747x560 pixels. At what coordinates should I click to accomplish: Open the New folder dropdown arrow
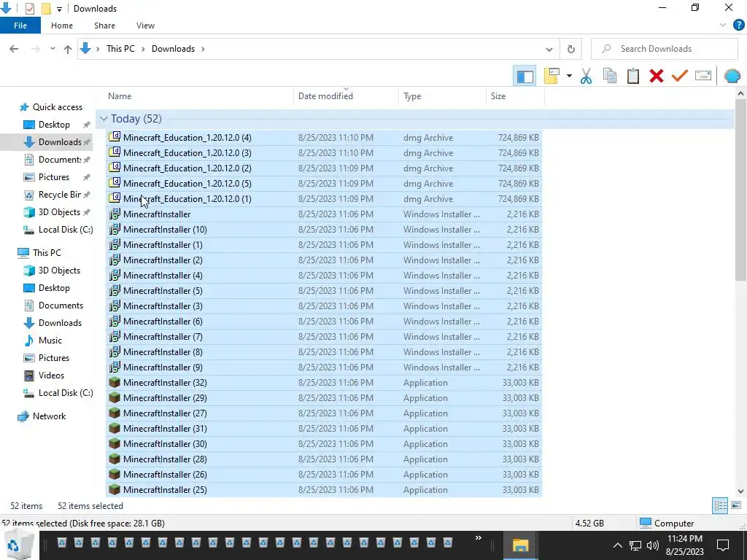pyautogui.click(x=569, y=76)
